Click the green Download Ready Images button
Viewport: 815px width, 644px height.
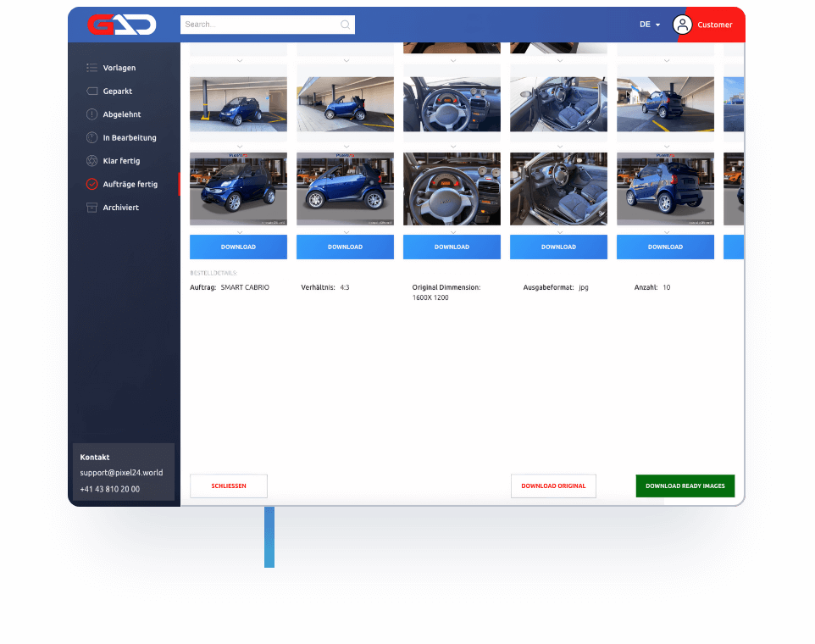(685, 486)
